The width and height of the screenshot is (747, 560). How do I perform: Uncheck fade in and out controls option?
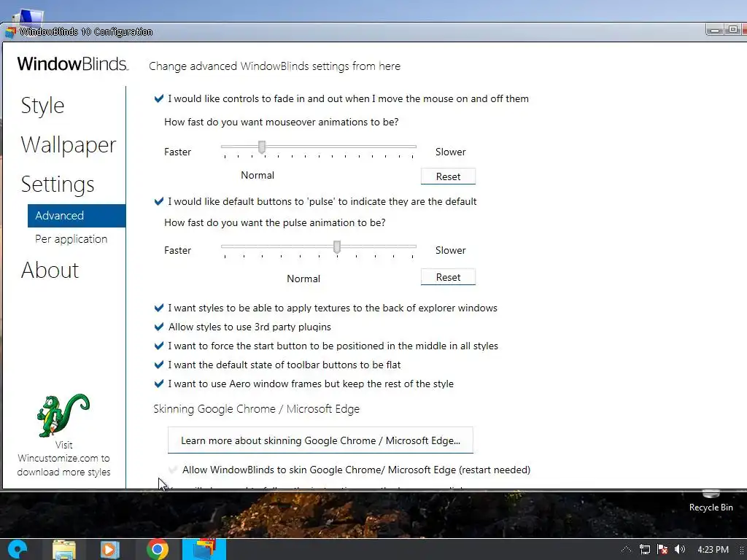tap(159, 98)
